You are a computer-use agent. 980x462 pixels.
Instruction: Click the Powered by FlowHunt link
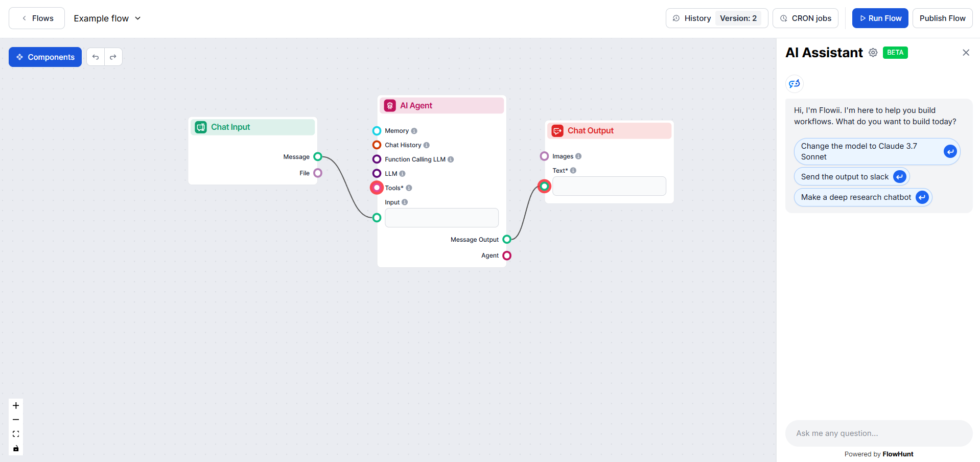[x=879, y=454]
